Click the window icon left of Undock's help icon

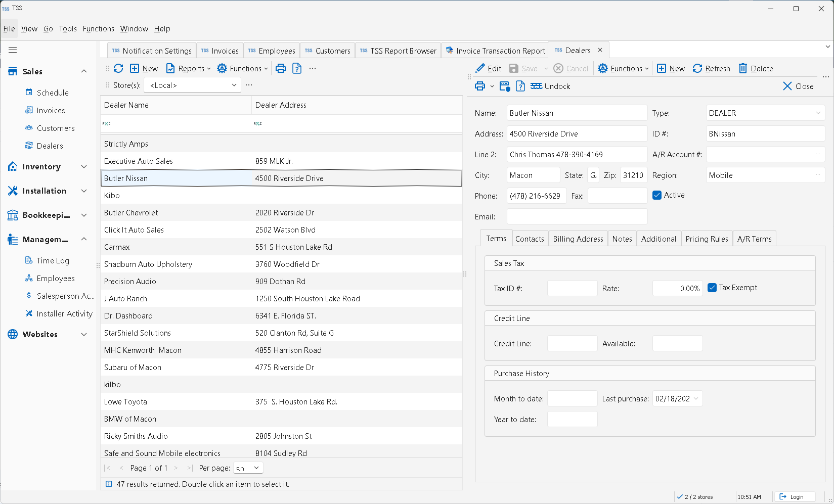click(x=504, y=86)
